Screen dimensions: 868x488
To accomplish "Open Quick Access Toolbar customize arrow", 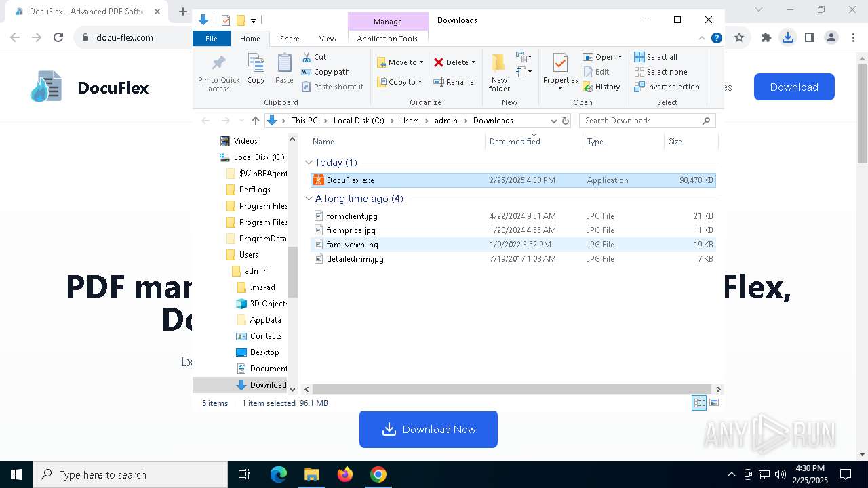I will click(253, 21).
